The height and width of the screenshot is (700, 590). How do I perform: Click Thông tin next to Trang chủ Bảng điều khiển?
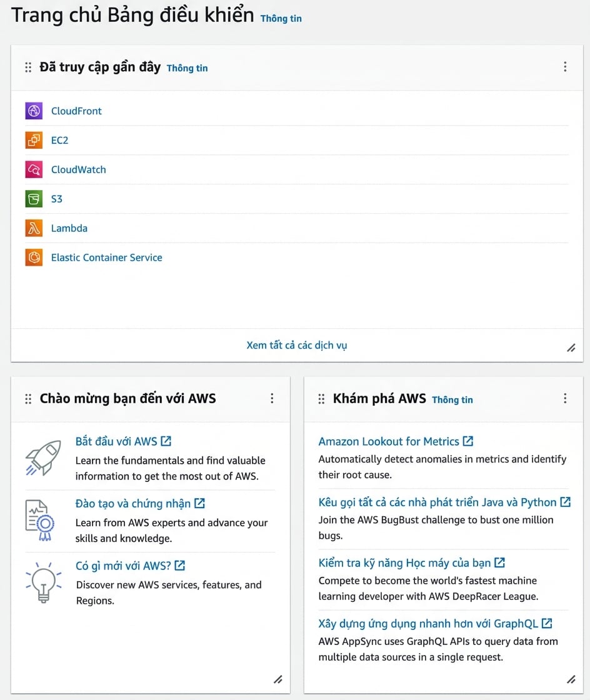(x=281, y=18)
